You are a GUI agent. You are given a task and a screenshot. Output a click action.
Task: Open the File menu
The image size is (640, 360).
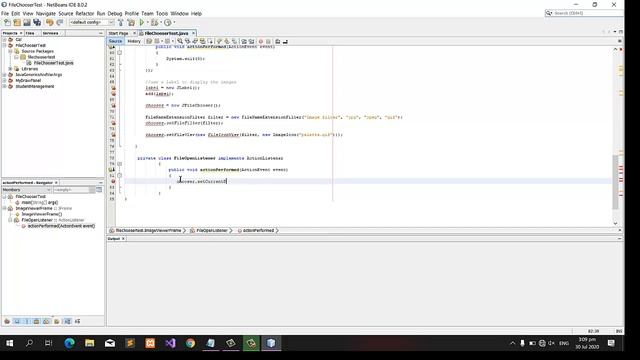pos(5,13)
